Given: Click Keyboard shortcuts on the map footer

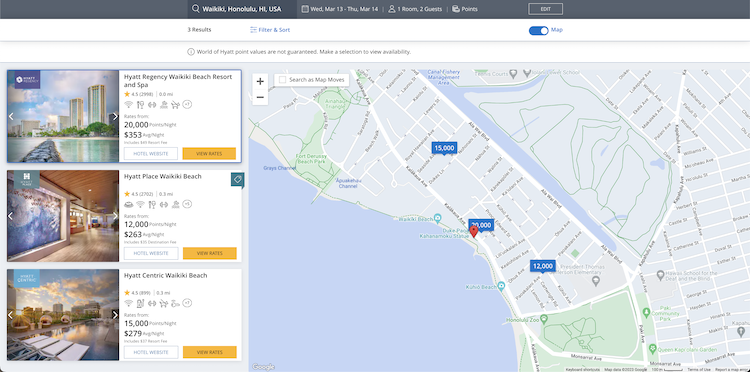Looking at the screenshot, I should 583,370.
